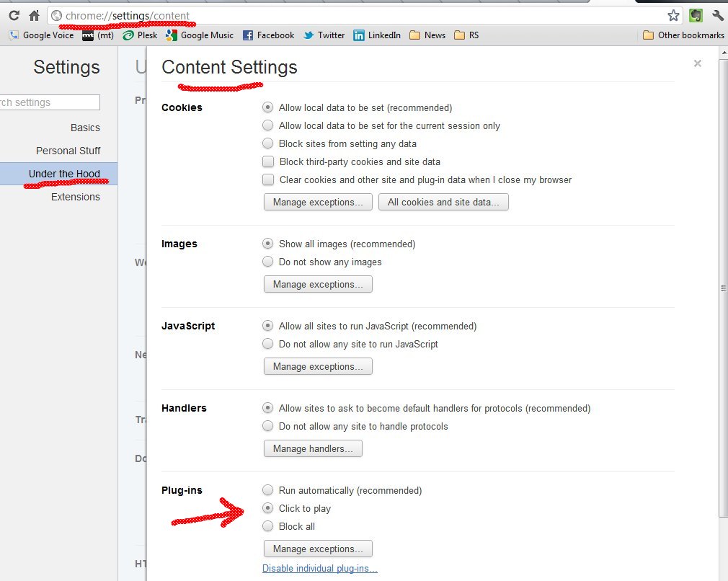Follow the Disable individual plug-ins link
Image resolution: width=728 pixels, height=581 pixels.
coord(319,568)
